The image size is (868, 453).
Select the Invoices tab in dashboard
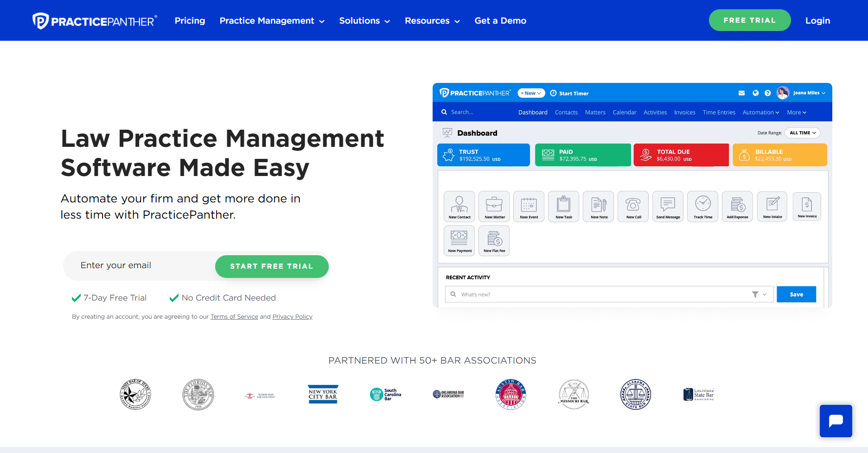click(684, 113)
